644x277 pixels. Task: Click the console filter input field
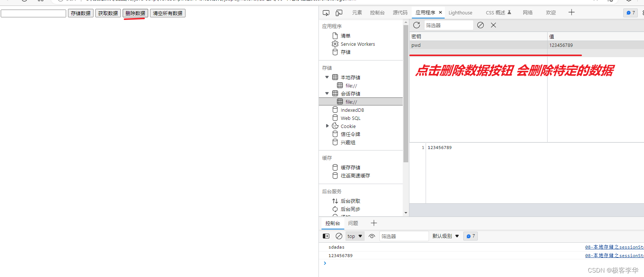[404, 236]
